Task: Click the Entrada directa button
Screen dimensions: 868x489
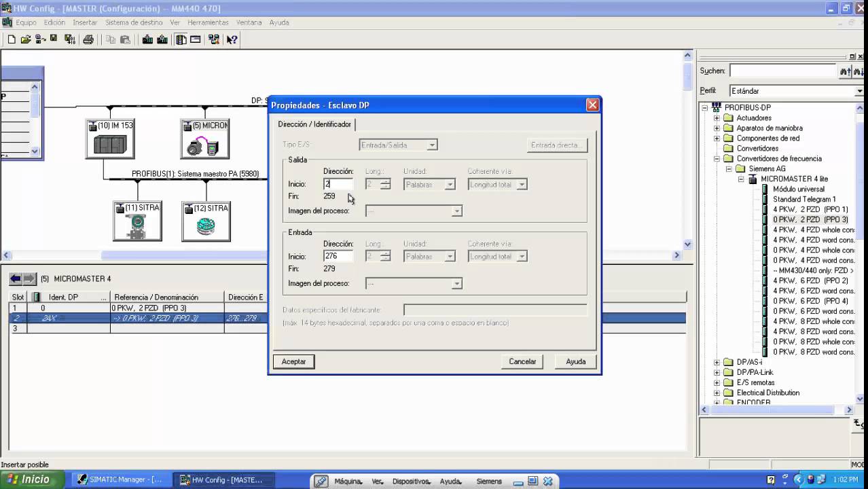Action: [x=557, y=145]
